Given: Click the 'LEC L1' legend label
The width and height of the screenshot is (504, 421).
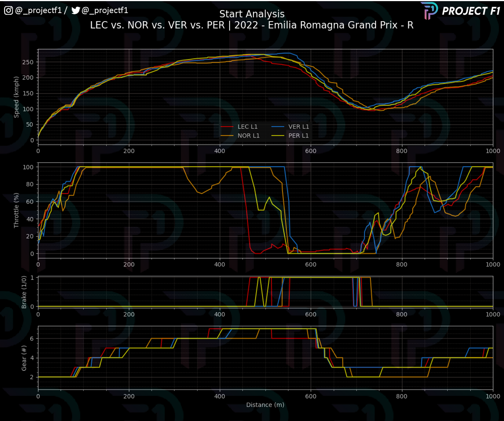Looking at the screenshot, I should click(x=248, y=127).
